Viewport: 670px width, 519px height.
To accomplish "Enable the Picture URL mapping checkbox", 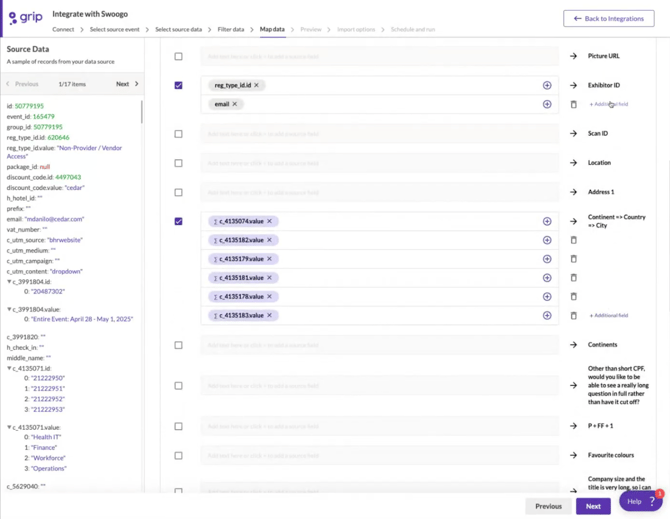I will [179, 56].
